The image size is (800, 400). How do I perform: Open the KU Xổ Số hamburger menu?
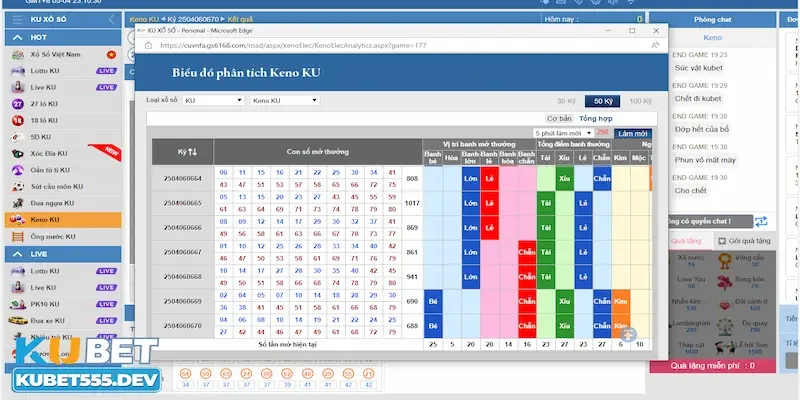(18, 20)
